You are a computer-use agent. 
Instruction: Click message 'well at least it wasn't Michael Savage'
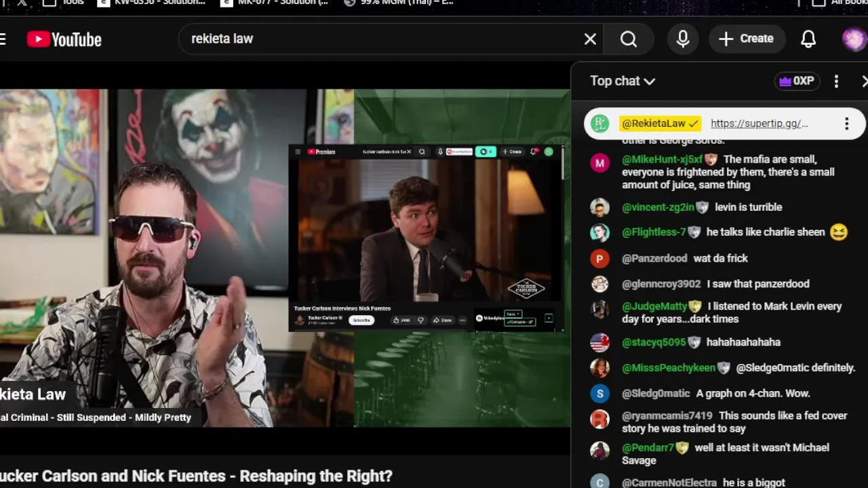click(726, 453)
